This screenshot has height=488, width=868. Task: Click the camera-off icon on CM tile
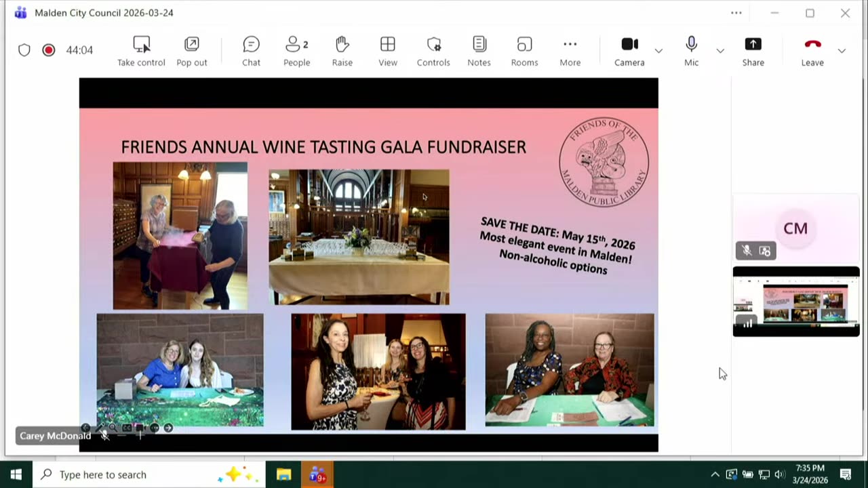pos(765,251)
